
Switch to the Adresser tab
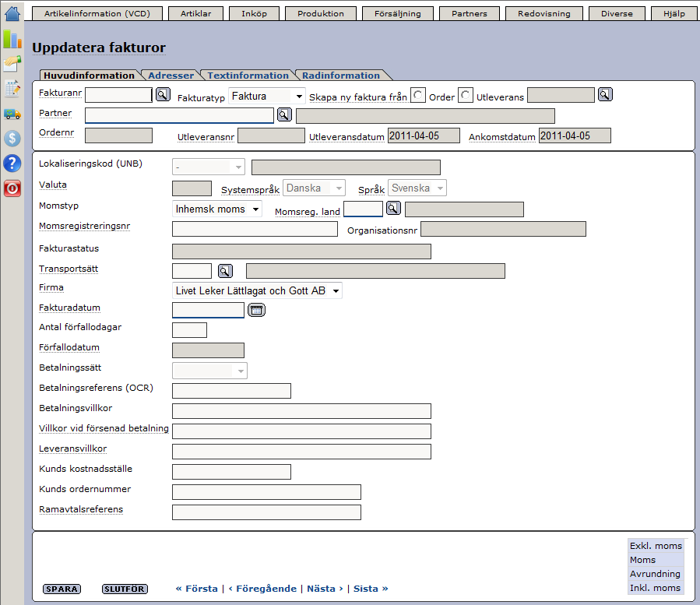click(171, 75)
